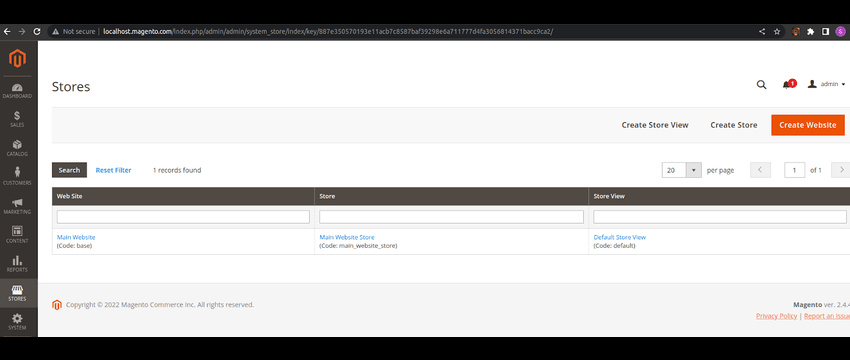Open the Sales sidebar menu

(17, 119)
